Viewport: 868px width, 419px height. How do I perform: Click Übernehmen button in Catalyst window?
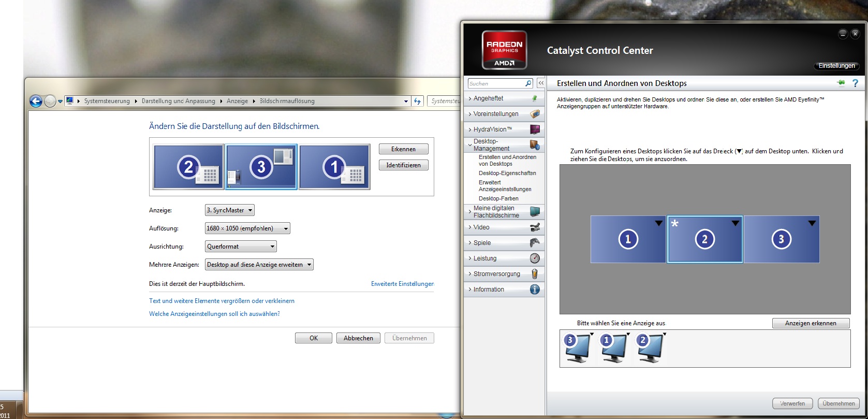[x=838, y=403]
